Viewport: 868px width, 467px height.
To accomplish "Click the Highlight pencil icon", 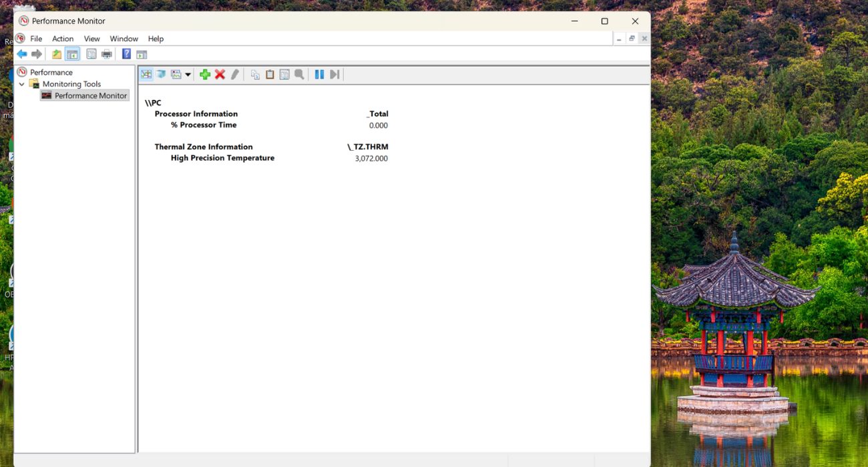I will (x=234, y=74).
